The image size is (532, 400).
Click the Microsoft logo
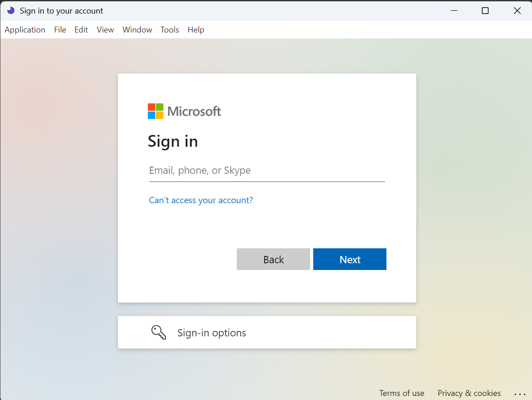point(184,111)
